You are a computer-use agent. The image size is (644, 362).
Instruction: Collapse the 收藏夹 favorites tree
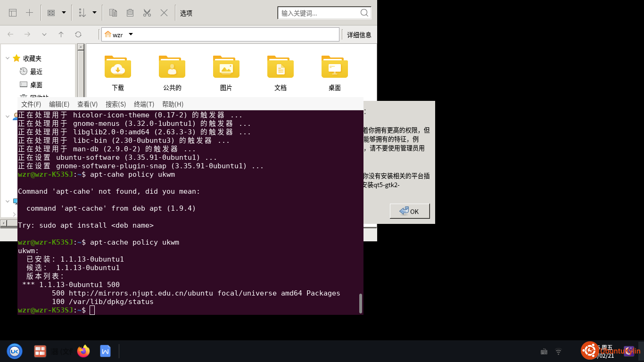pyautogui.click(x=8, y=58)
